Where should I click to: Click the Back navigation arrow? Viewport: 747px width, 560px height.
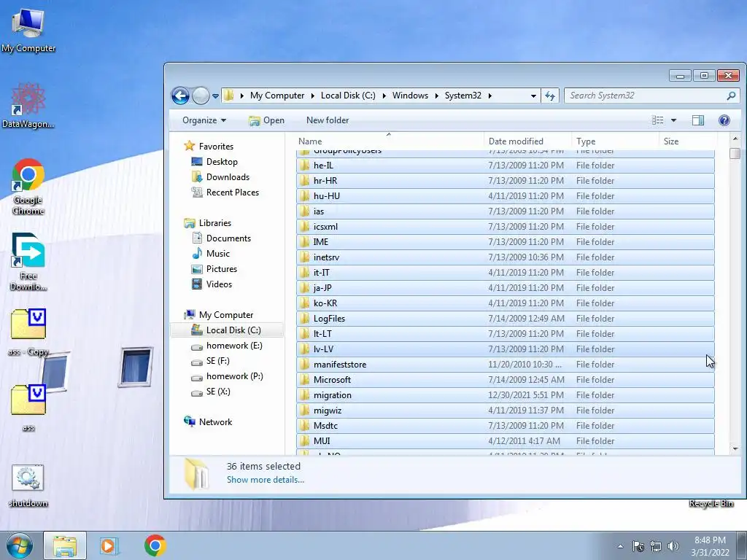(181, 96)
